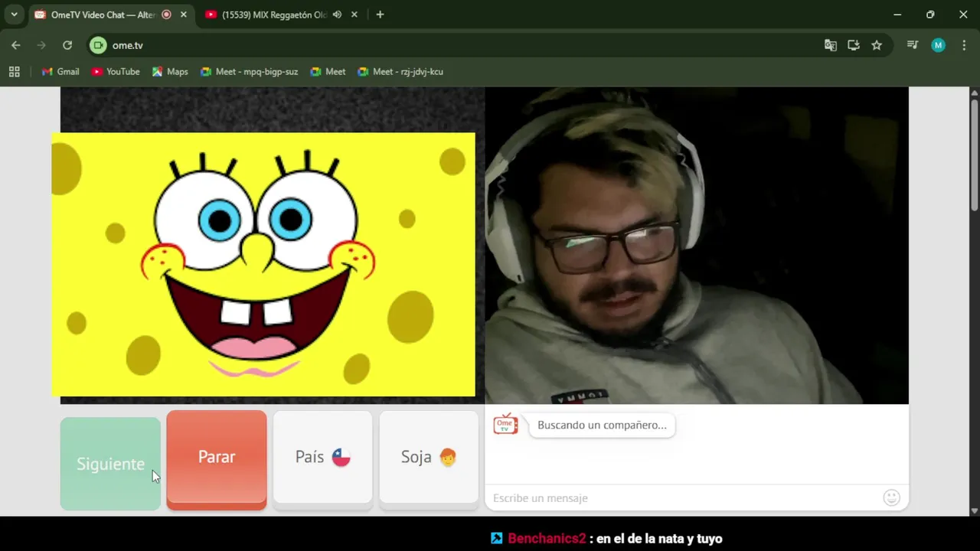The height and width of the screenshot is (551, 980).
Task: Open the Chrome profile M avatar
Action: (x=938, y=45)
